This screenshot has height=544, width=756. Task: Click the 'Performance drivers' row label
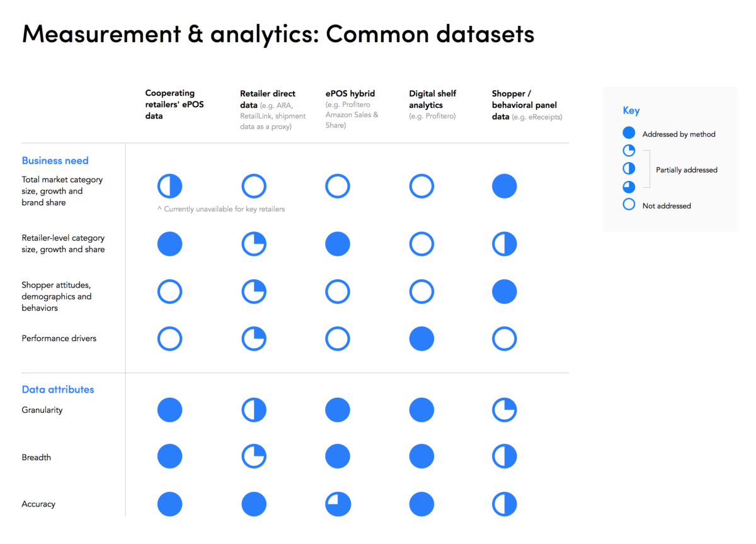coord(59,339)
